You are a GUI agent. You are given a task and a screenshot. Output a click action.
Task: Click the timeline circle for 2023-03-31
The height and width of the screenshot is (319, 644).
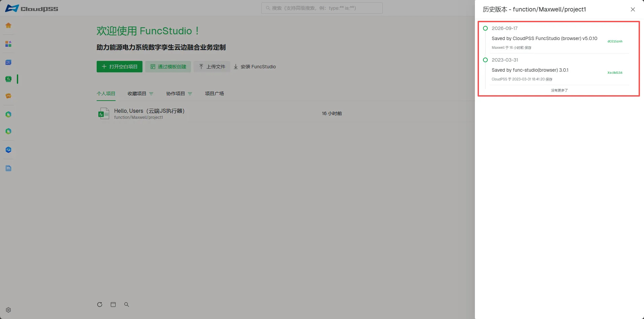click(485, 60)
